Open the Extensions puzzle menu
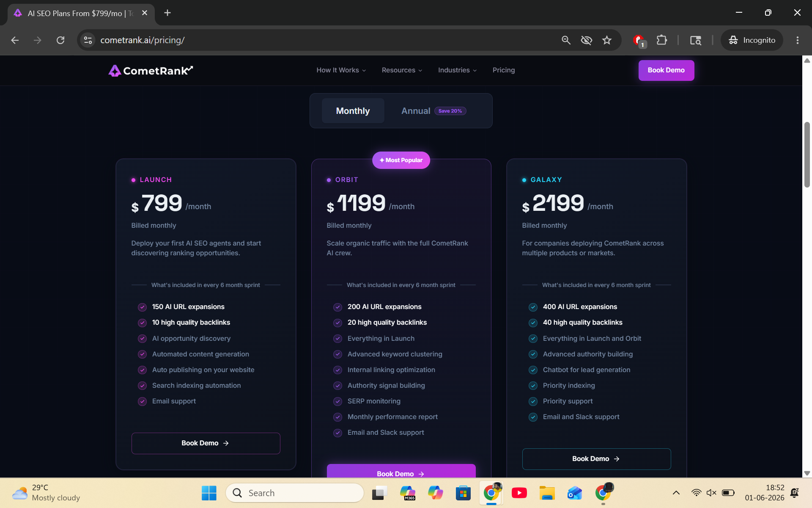This screenshot has width=812, height=508. pyautogui.click(x=661, y=40)
